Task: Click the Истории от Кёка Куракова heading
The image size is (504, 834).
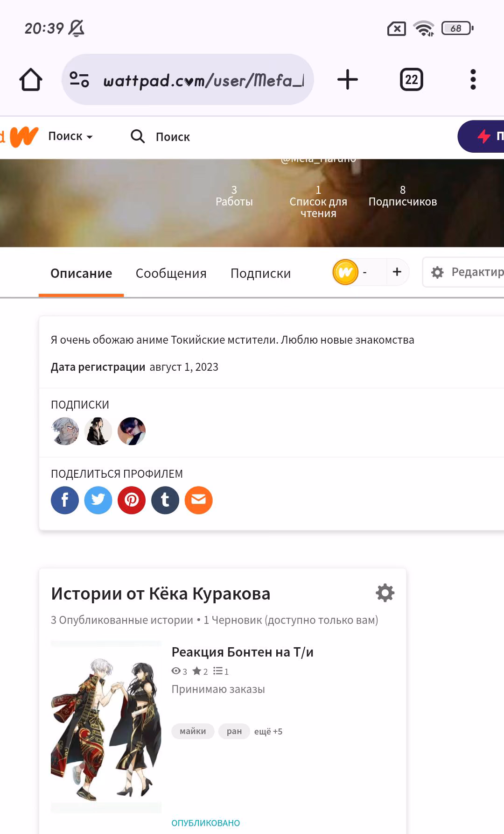Action: click(x=161, y=594)
